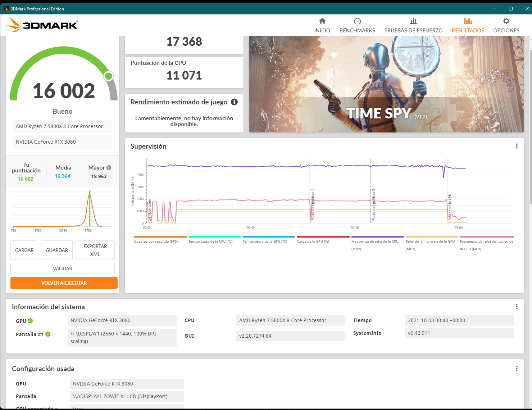Click EXPORTAR XML button
The height and width of the screenshot is (410, 532).
[x=95, y=250]
